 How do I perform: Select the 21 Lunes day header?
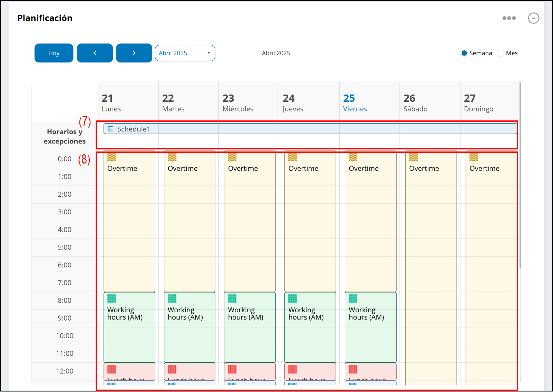click(x=111, y=103)
